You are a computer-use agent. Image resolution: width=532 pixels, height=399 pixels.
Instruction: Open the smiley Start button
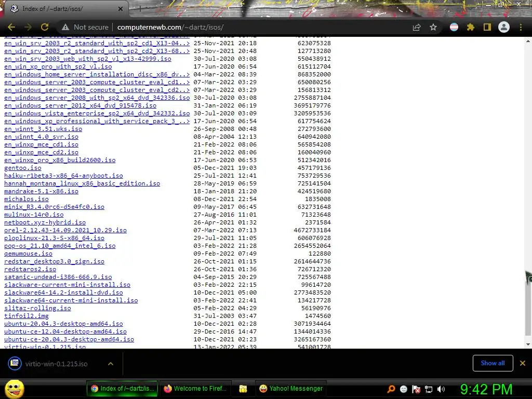(14, 389)
